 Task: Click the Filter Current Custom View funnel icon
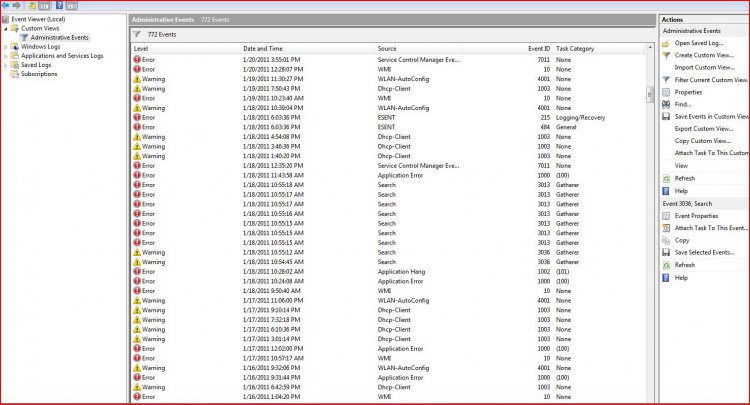point(666,80)
